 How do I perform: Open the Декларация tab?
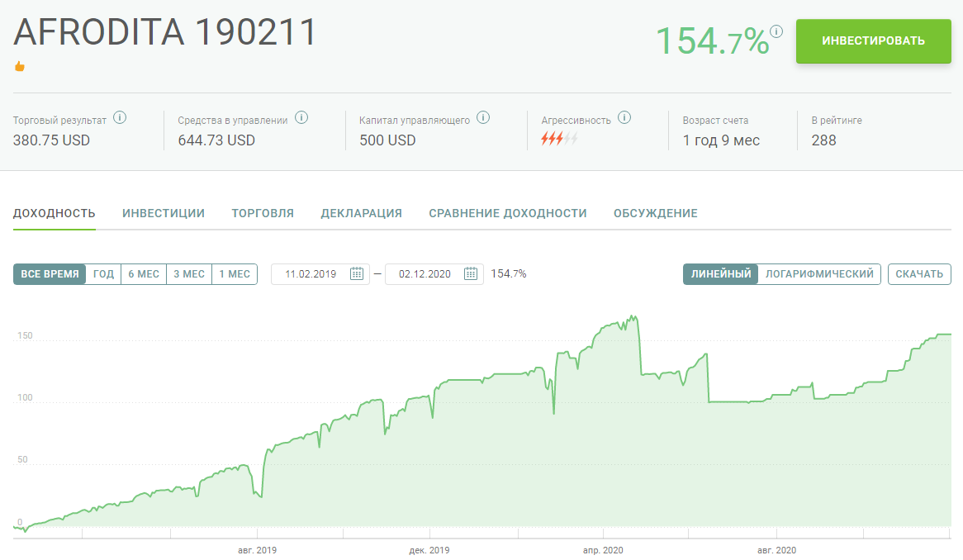click(361, 213)
